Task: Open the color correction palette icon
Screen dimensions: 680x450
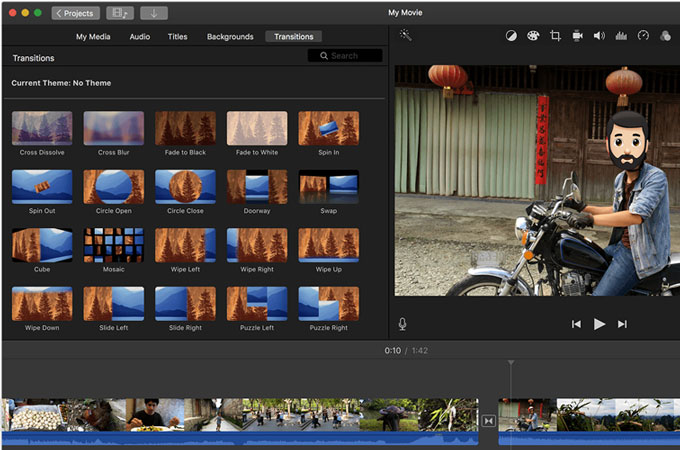Action: coord(533,36)
